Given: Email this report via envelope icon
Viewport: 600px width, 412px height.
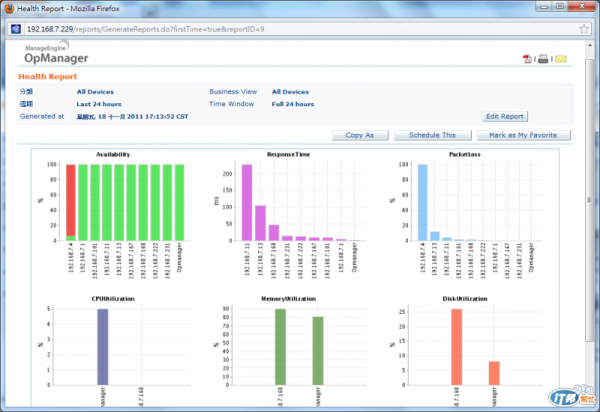Looking at the screenshot, I should coord(561,59).
